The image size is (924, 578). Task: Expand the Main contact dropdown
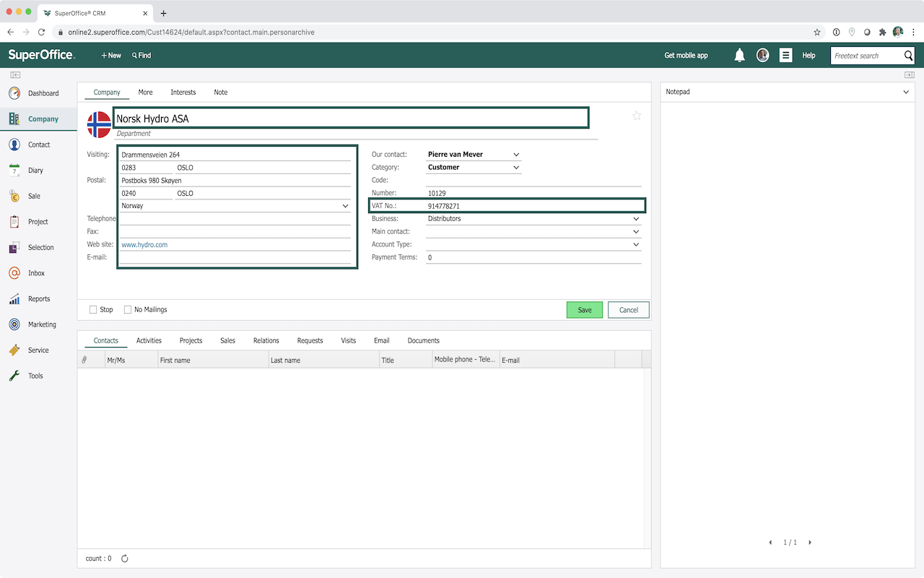click(x=636, y=232)
